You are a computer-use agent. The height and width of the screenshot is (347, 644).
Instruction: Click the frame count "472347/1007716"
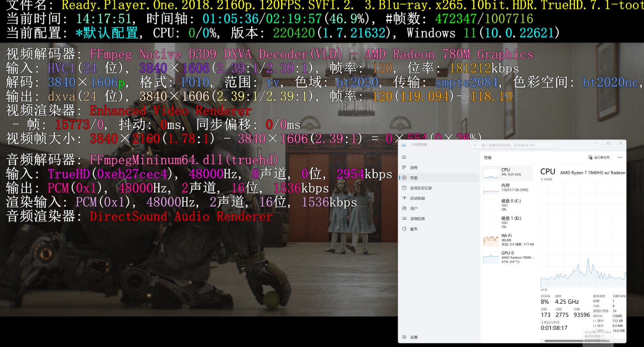(x=484, y=19)
